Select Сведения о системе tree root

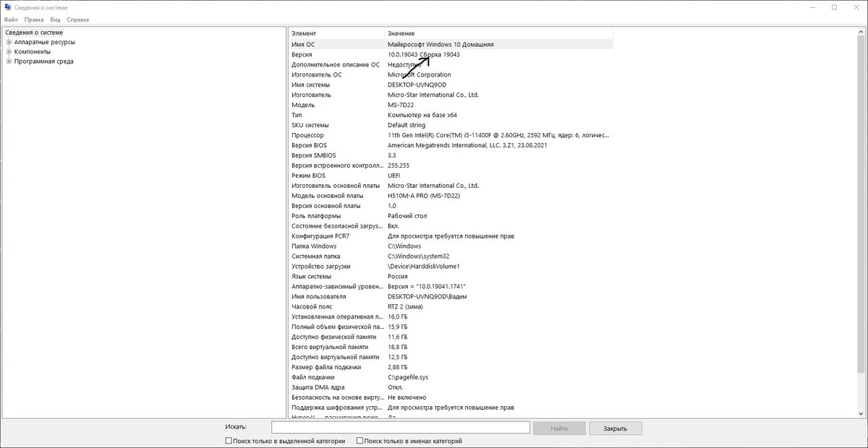34,33
